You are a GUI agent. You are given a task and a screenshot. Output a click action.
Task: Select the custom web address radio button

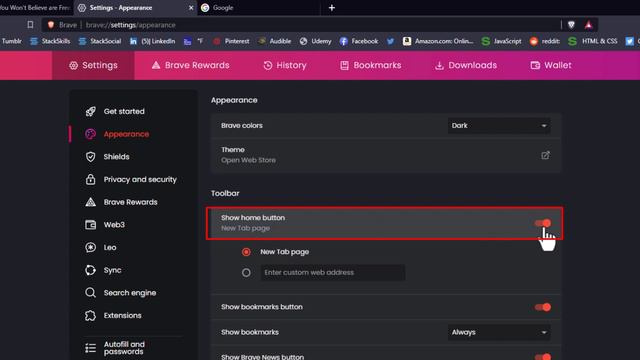tap(246, 272)
